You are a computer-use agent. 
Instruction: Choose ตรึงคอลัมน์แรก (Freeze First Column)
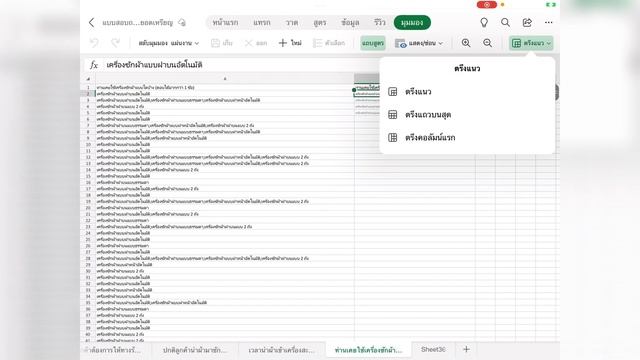click(x=467, y=138)
